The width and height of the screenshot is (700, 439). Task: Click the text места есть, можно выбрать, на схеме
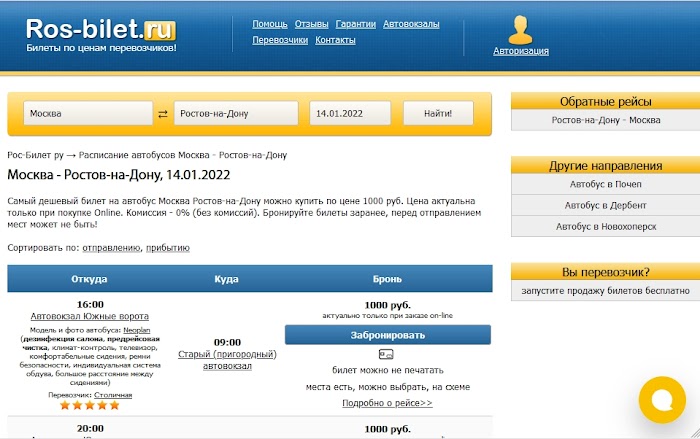tap(388, 387)
